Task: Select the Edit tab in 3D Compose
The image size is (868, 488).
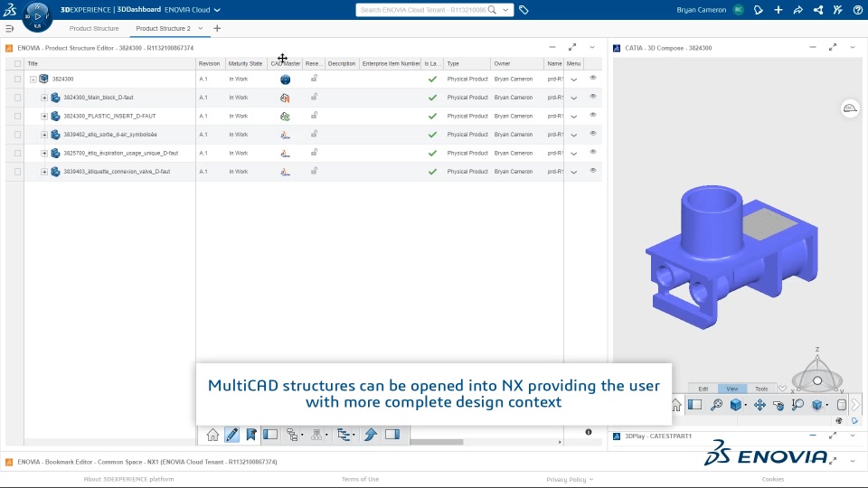Action: pyautogui.click(x=703, y=389)
